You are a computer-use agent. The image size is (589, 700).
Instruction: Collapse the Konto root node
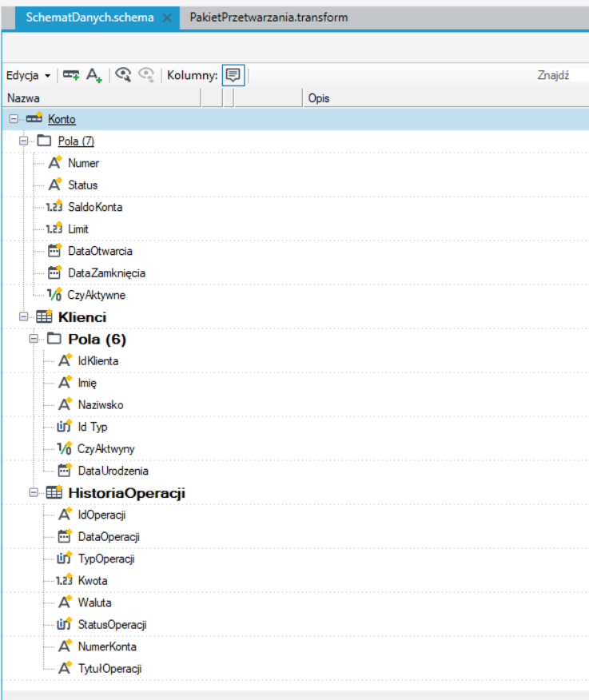[x=14, y=119]
